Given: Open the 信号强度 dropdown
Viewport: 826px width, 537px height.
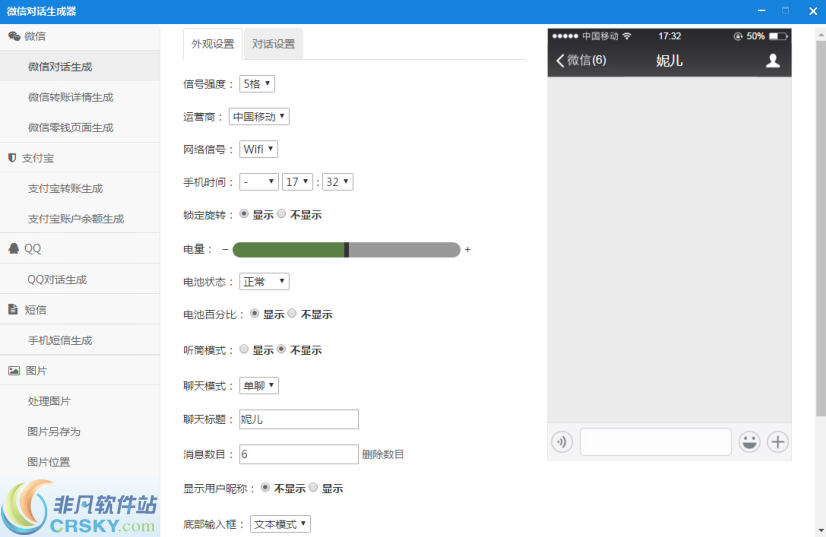Looking at the screenshot, I should [x=257, y=84].
